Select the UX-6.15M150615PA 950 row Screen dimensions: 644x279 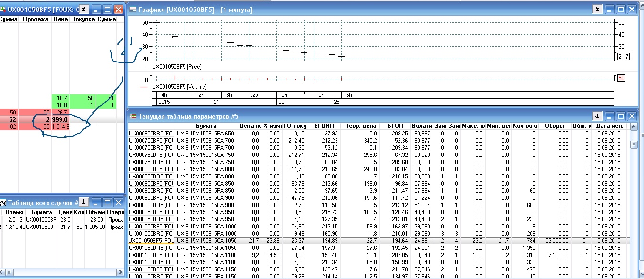click(378, 219)
